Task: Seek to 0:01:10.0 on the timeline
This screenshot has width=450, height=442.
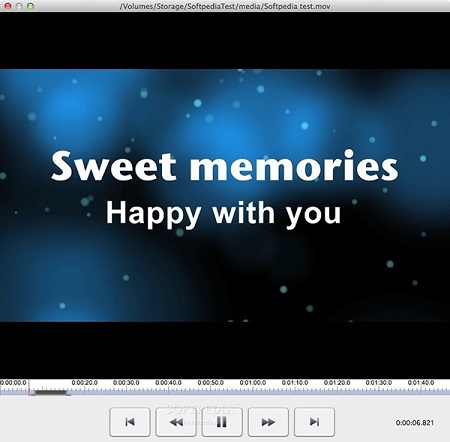Action: tap(295, 383)
